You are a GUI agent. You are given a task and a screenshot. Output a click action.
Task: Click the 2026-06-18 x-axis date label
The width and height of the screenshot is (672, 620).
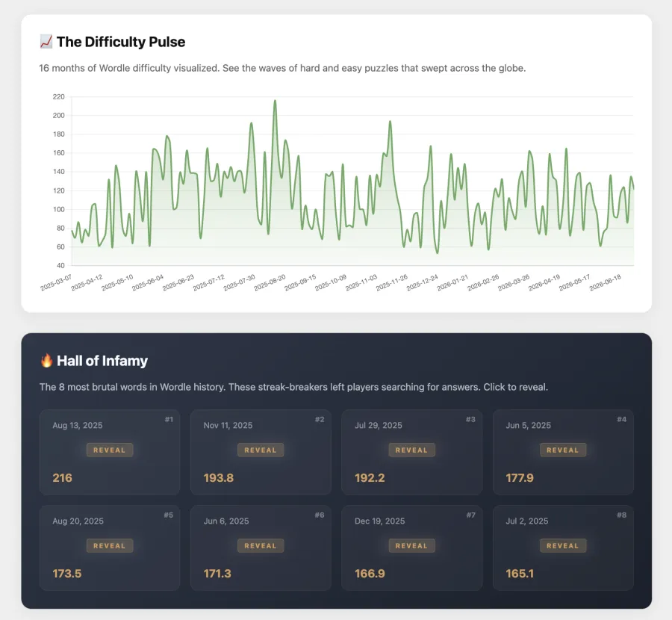tap(606, 282)
